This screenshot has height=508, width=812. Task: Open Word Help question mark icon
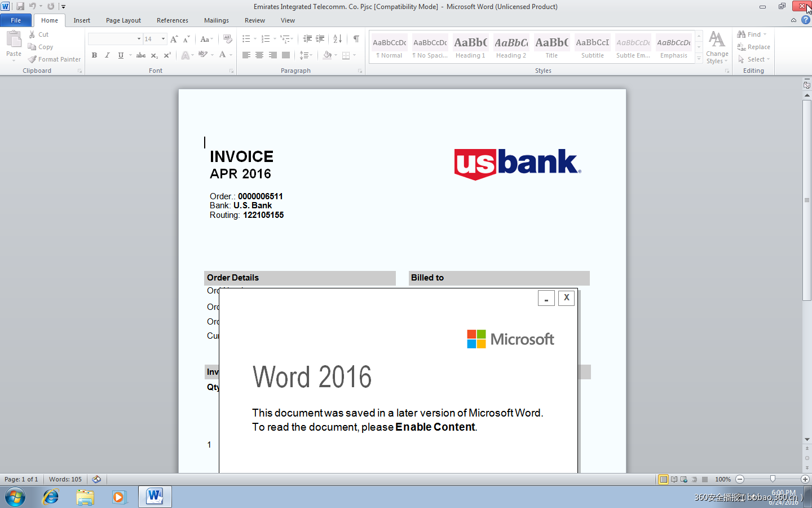click(x=805, y=20)
